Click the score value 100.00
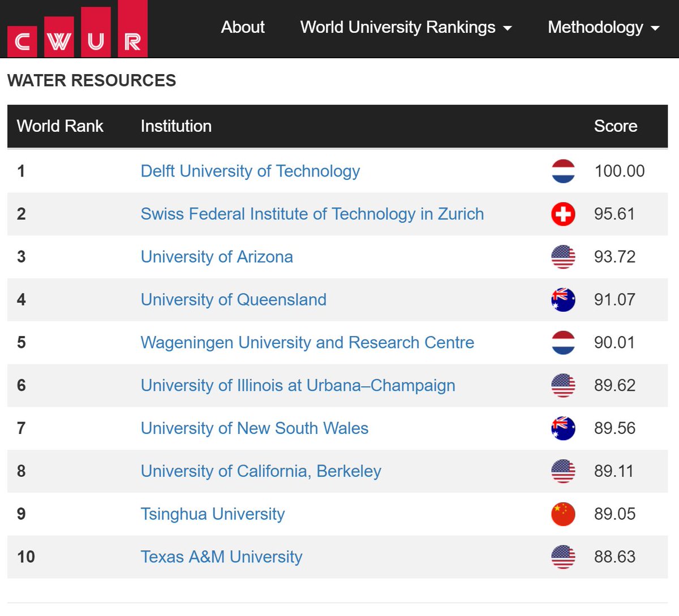The width and height of the screenshot is (679, 616). click(620, 171)
